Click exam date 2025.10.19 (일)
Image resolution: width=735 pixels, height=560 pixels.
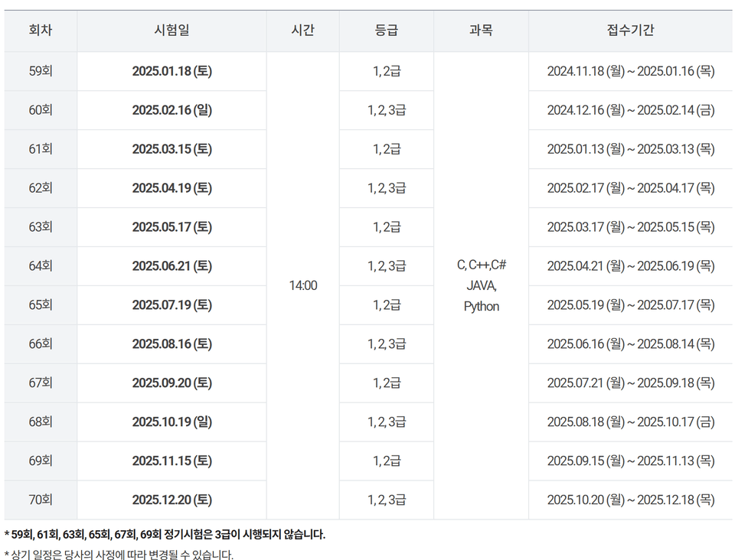click(171, 422)
